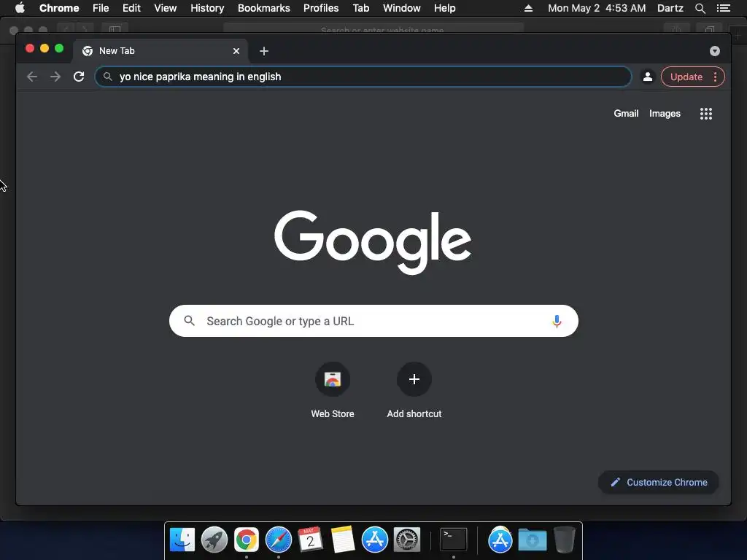
Task: Open App Store icon next to Notes
Action: [374, 540]
